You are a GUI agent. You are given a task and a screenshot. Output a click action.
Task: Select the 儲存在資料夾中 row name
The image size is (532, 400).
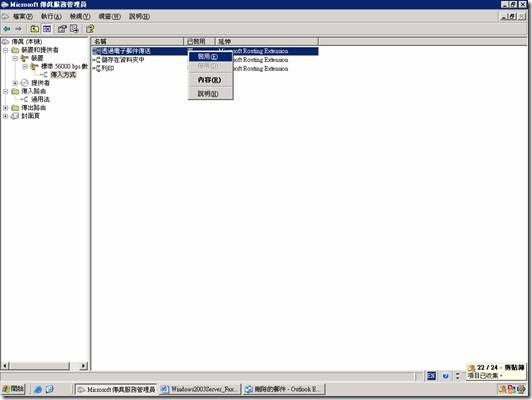click(123, 60)
